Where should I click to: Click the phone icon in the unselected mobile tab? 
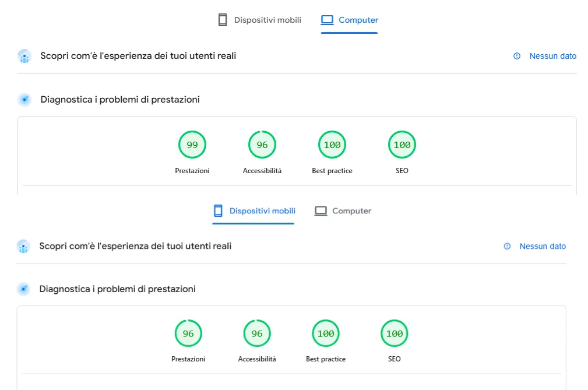[223, 20]
